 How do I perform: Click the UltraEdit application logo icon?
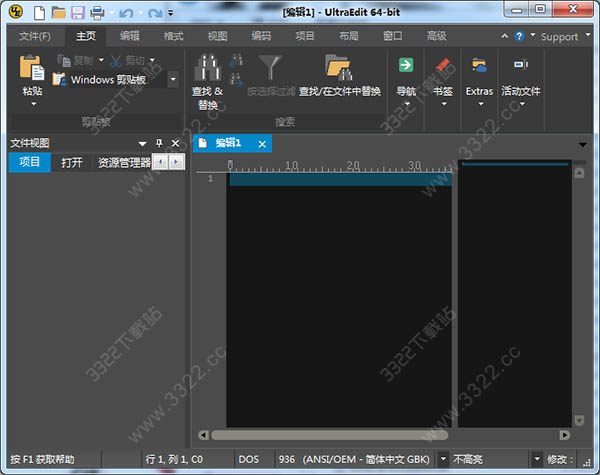[x=16, y=12]
